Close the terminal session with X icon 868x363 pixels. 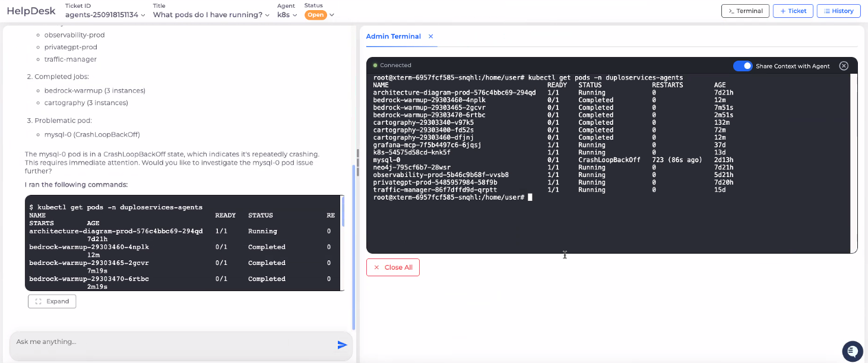(x=844, y=66)
